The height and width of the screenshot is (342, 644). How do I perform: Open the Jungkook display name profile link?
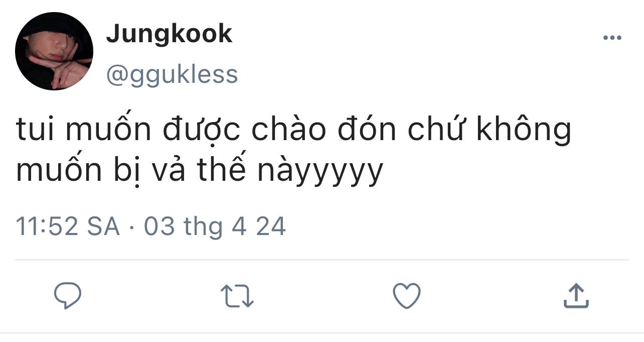(x=169, y=34)
